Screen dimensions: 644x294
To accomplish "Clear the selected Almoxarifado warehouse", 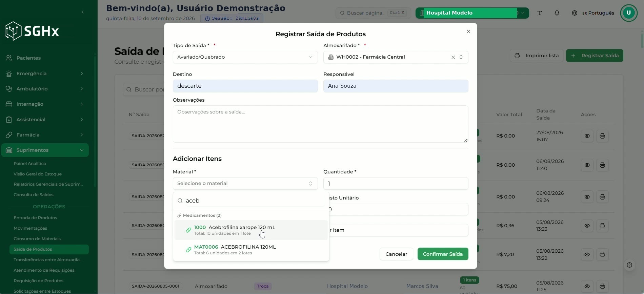I will tap(453, 57).
